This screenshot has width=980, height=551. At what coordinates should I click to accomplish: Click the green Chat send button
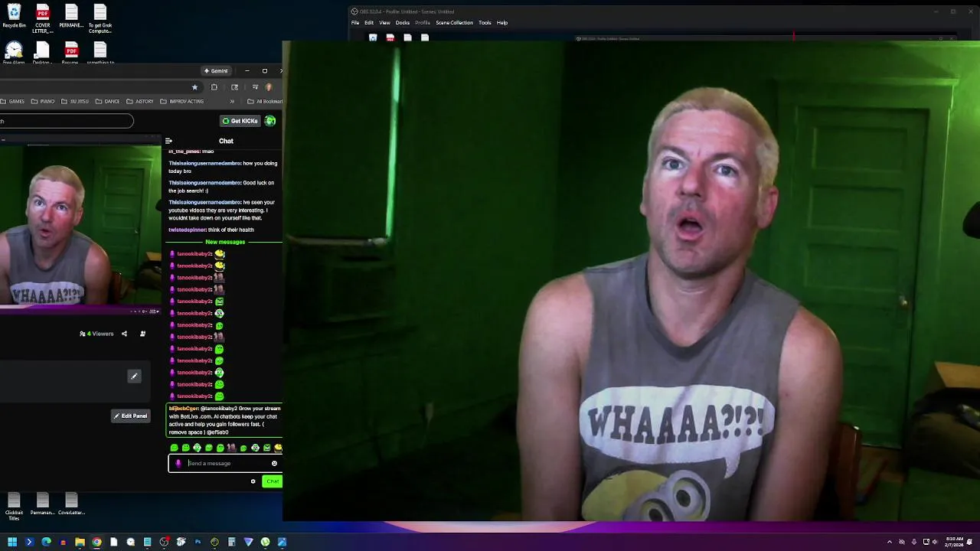tap(273, 481)
